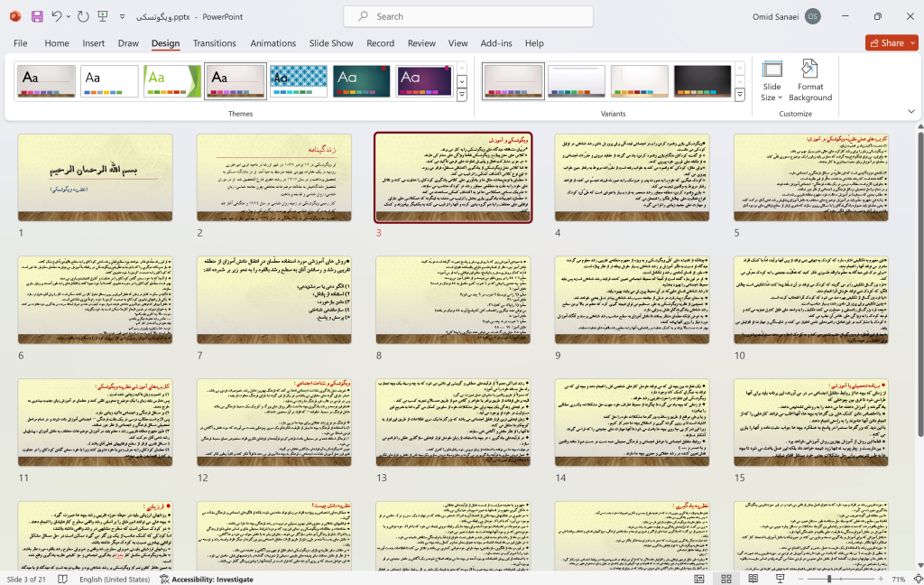Open the File menu
The height and width of the screenshot is (585, 924).
click(x=21, y=43)
